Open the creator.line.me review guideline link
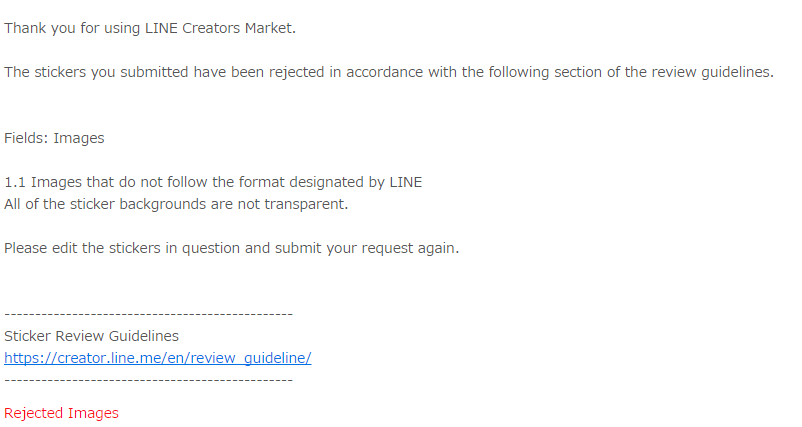 (x=157, y=358)
